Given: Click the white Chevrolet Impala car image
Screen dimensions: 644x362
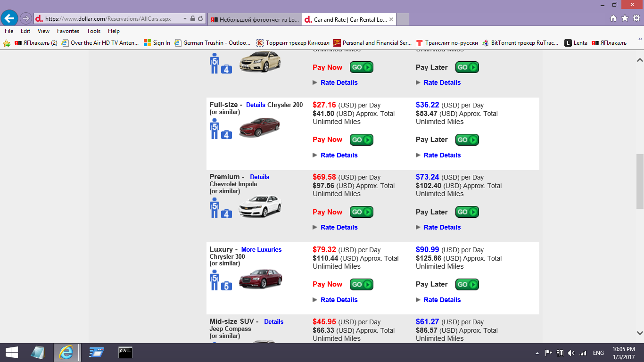Looking at the screenshot, I should [260, 206].
